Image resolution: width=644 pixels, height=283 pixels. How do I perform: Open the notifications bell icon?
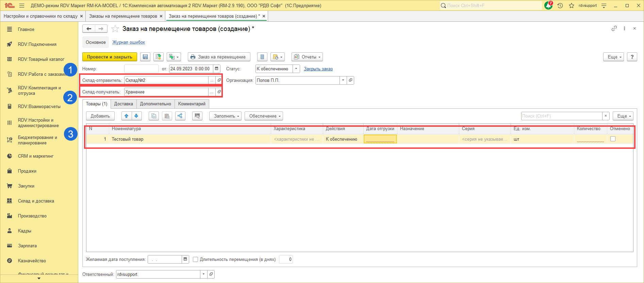click(548, 6)
